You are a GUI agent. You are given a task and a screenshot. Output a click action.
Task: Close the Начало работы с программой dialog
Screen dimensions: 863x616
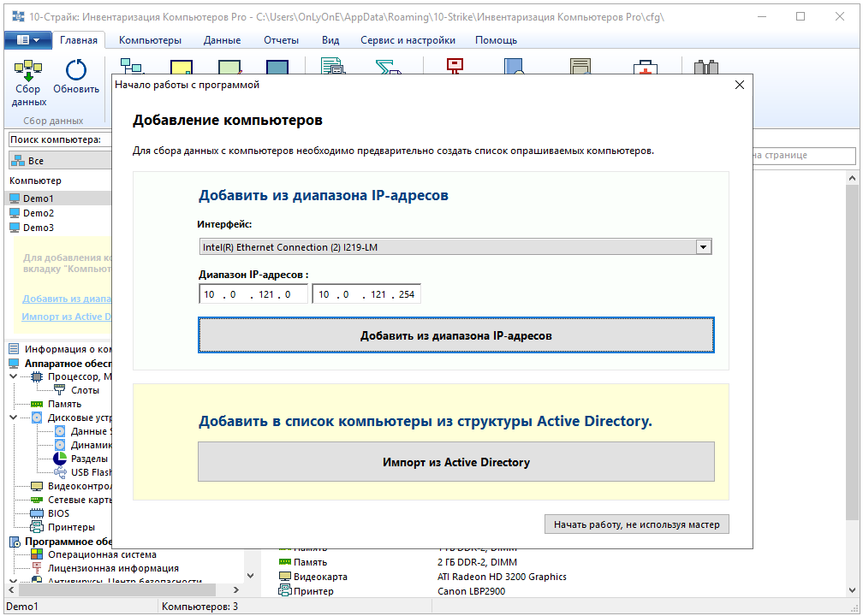click(x=740, y=85)
